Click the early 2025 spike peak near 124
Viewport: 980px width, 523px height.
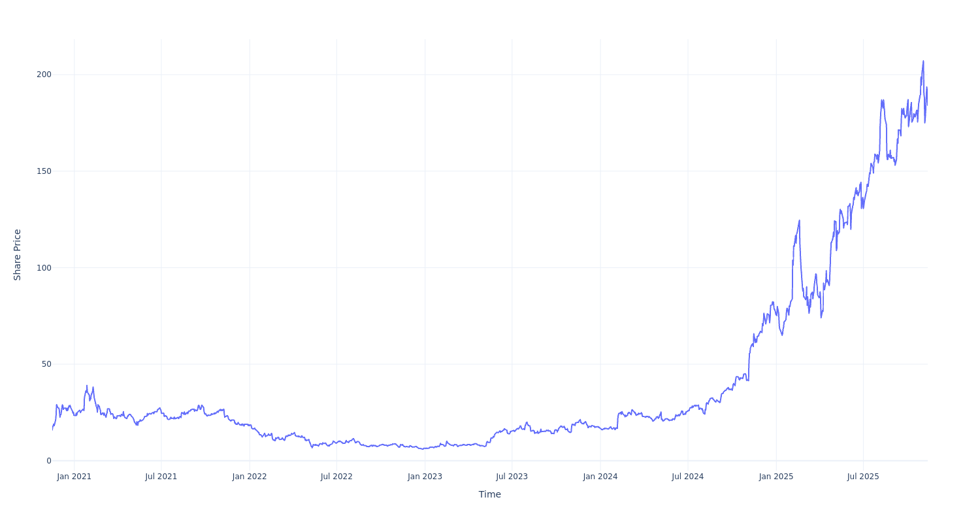click(x=799, y=221)
